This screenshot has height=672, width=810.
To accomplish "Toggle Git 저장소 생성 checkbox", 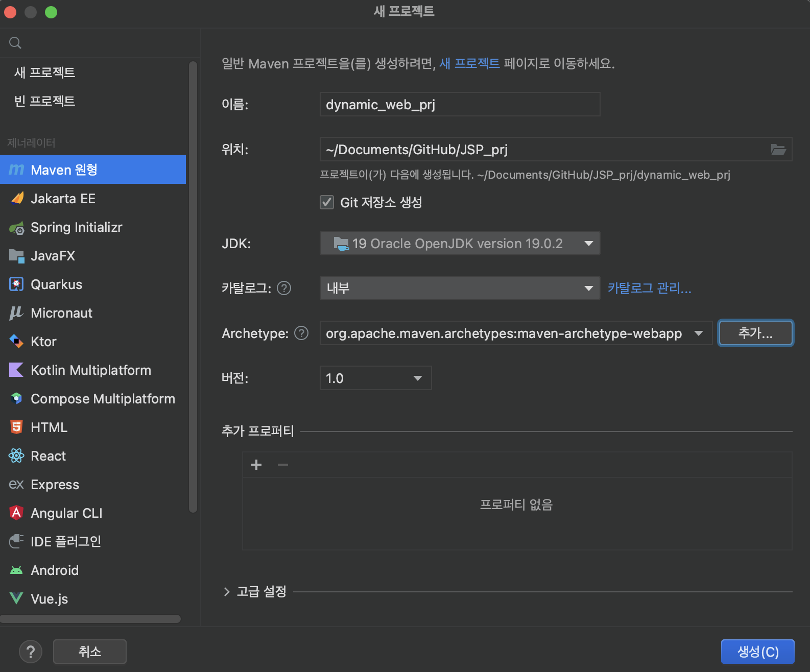I will (x=327, y=202).
